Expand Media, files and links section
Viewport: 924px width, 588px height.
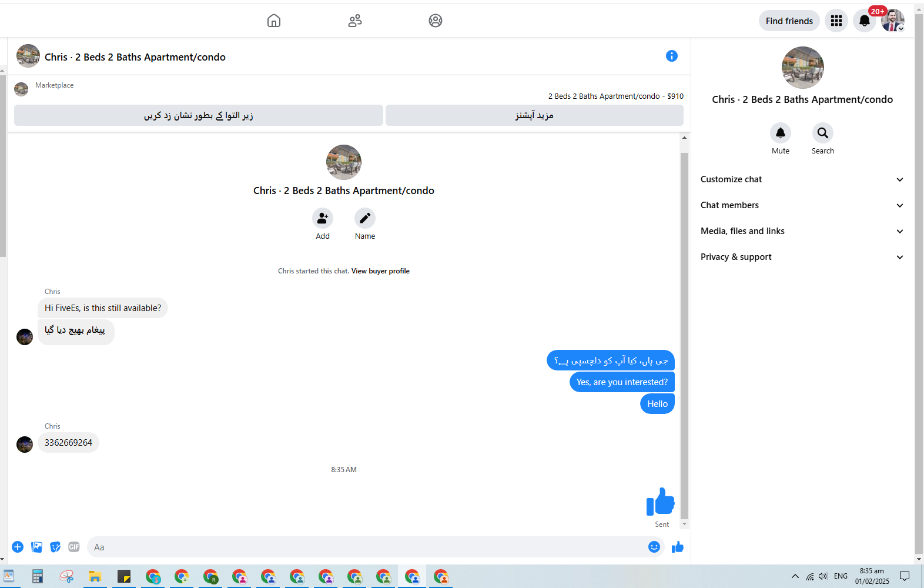(802, 231)
